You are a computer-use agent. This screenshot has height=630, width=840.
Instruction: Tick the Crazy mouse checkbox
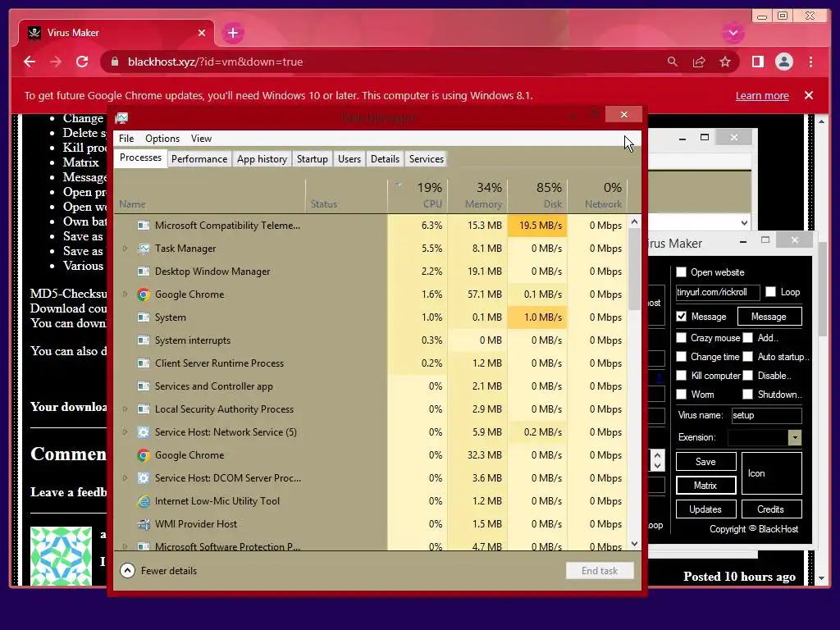click(x=681, y=337)
